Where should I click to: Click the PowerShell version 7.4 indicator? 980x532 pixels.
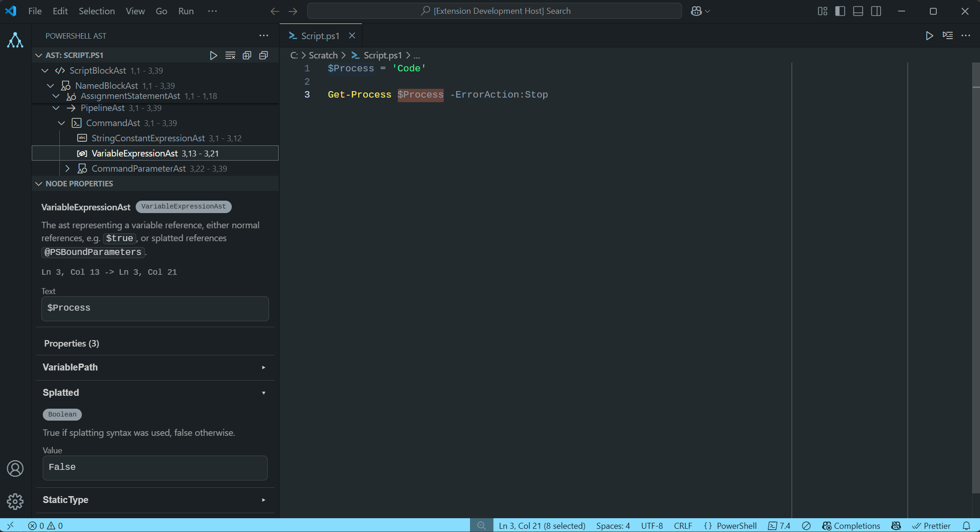779,526
